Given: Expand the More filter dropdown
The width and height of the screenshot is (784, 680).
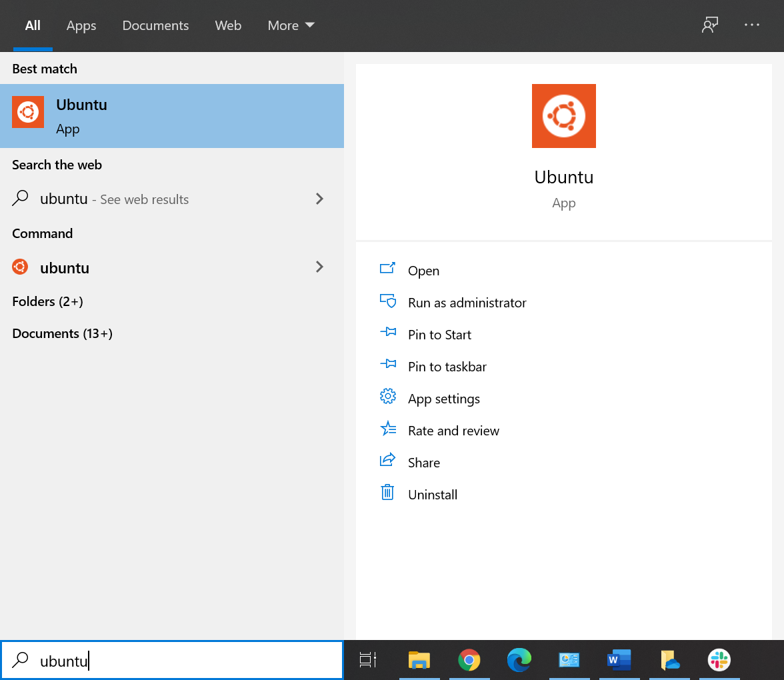Looking at the screenshot, I should click(291, 25).
